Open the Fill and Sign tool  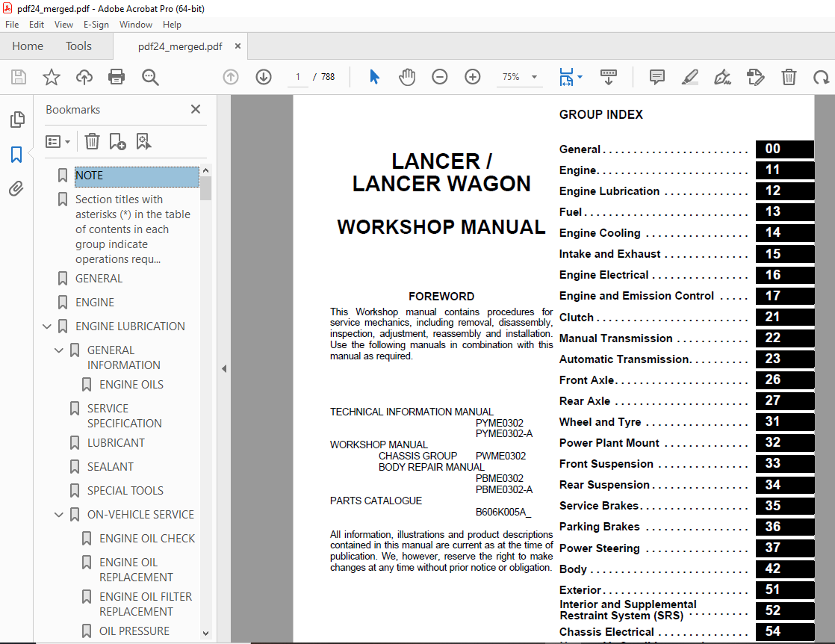[723, 77]
